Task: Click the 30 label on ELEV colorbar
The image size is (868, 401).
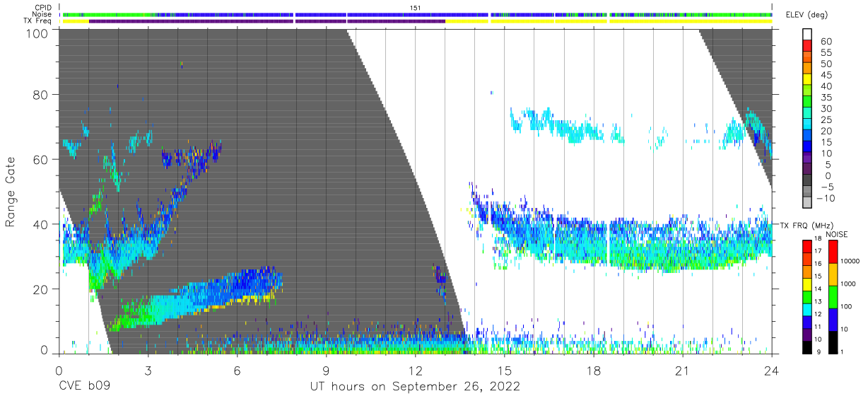Action: pos(826,108)
